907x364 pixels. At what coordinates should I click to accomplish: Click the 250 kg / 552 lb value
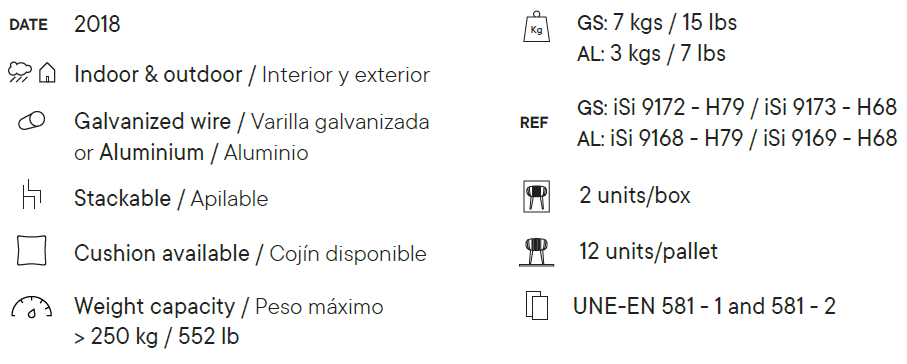(x=156, y=337)
